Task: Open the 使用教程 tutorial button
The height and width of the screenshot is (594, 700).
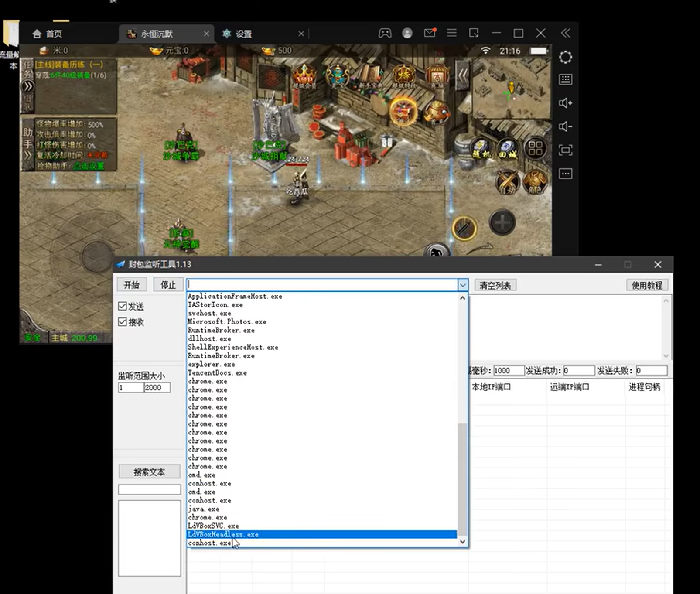Action: pyautogui.click(x=647, y=285)
